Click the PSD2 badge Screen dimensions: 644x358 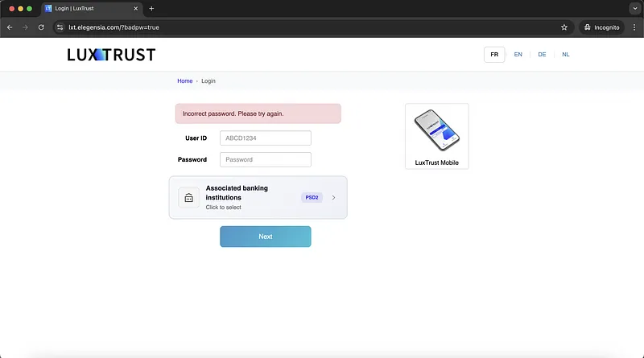click(x=312, y=197)
